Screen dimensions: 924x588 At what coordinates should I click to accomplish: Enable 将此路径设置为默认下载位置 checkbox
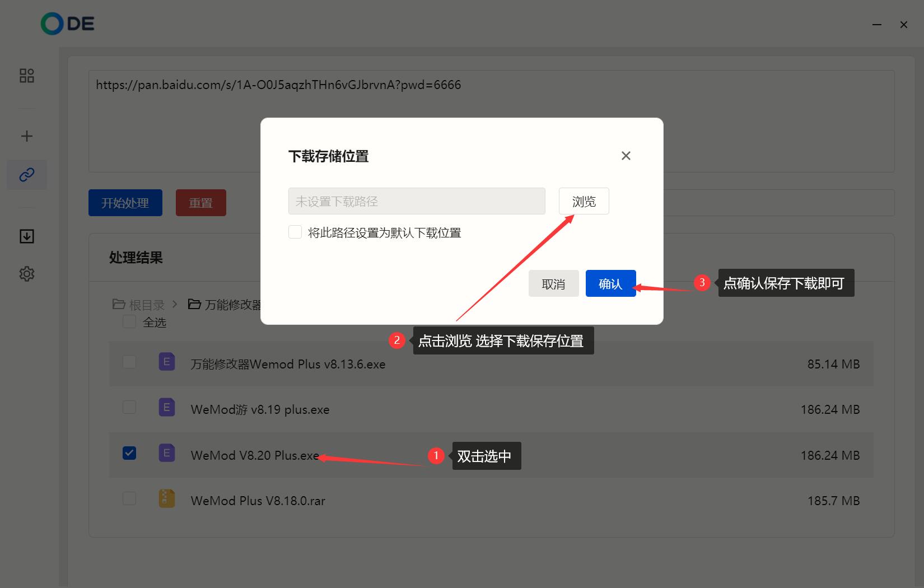[x=295, y=232]
